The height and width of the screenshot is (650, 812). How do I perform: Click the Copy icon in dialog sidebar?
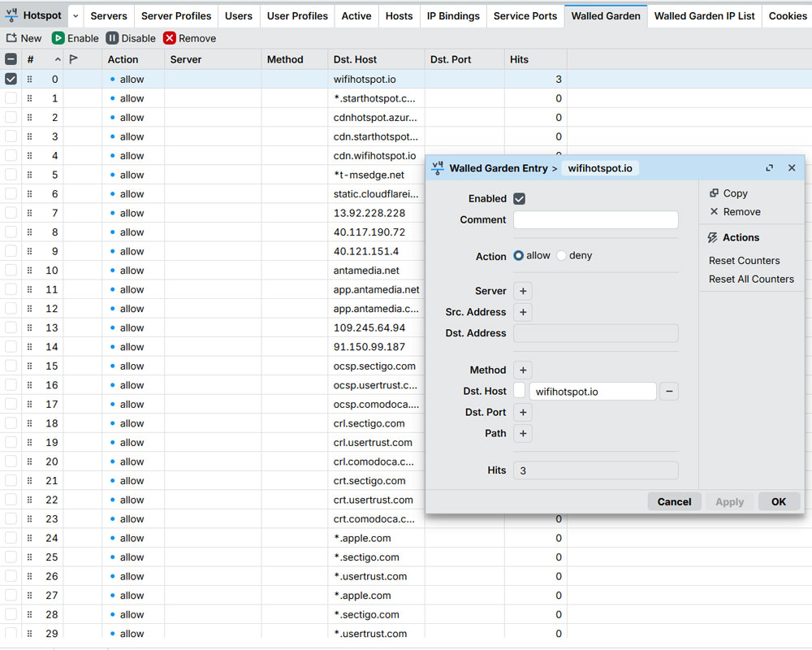(x=714, y=193)
